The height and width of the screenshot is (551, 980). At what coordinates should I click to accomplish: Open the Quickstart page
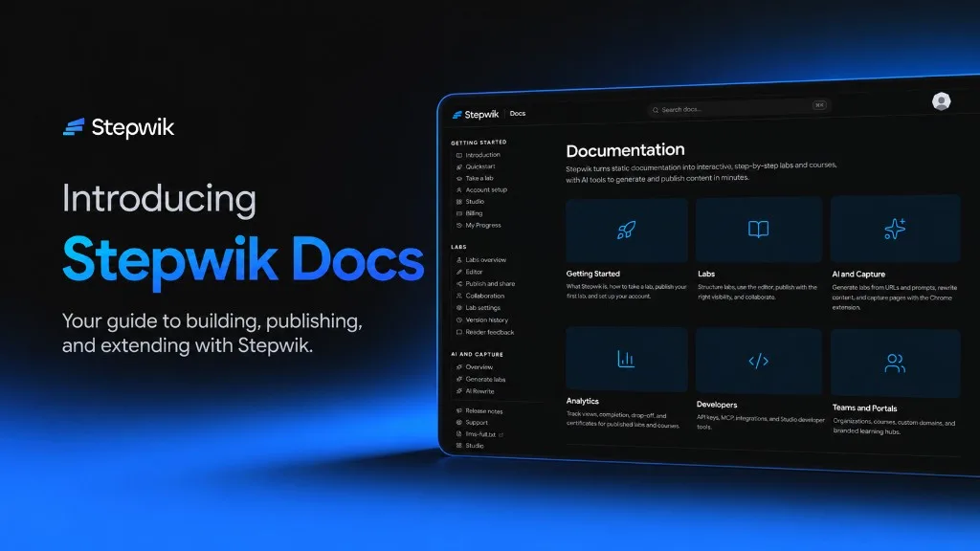tap(480, 166)
